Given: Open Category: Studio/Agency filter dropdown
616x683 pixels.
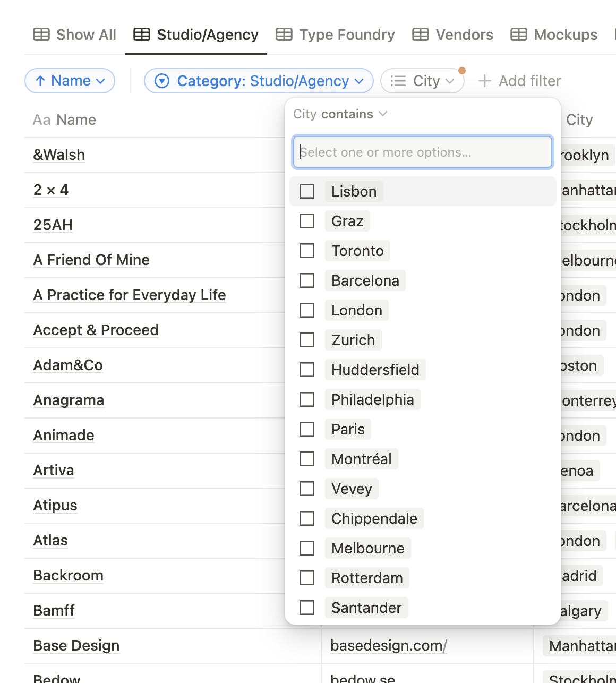Looking at the screenshot, I should point(259,81).
